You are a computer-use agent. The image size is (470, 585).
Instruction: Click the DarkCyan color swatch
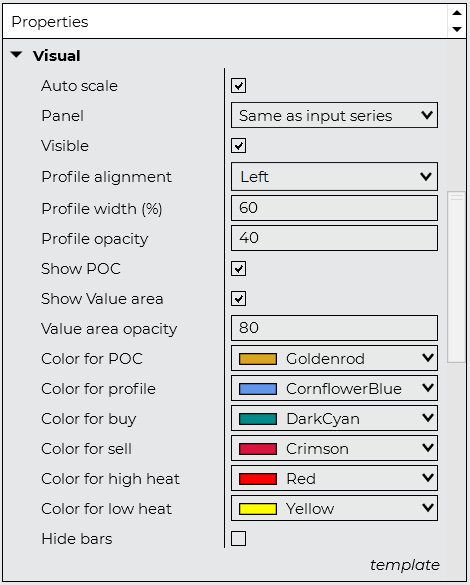click(258, 419)
